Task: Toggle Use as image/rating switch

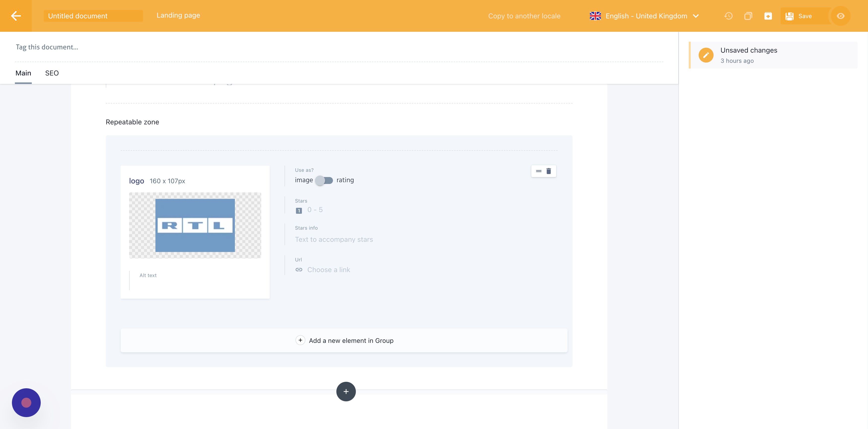Action: pos(324,180)
